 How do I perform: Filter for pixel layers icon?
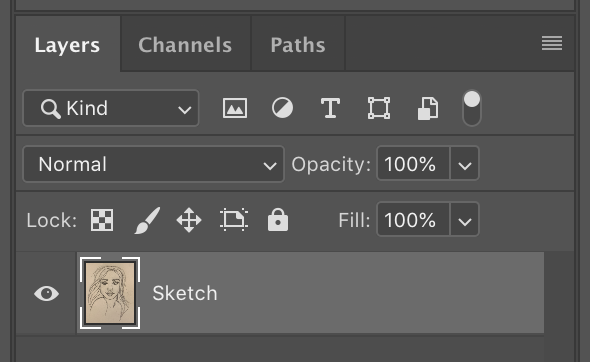[x=235, y=108]
